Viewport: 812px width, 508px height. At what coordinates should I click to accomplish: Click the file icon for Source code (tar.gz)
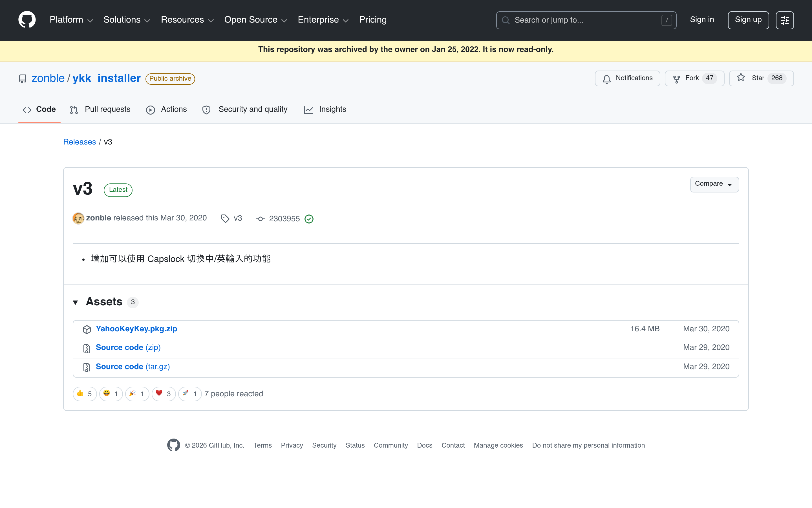point(87,367)
